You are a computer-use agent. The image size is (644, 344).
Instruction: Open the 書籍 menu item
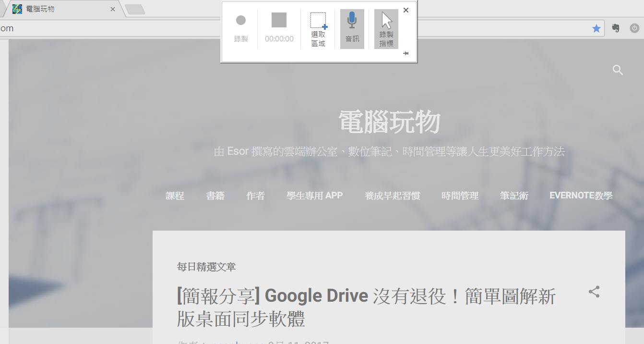click(215, 196)
